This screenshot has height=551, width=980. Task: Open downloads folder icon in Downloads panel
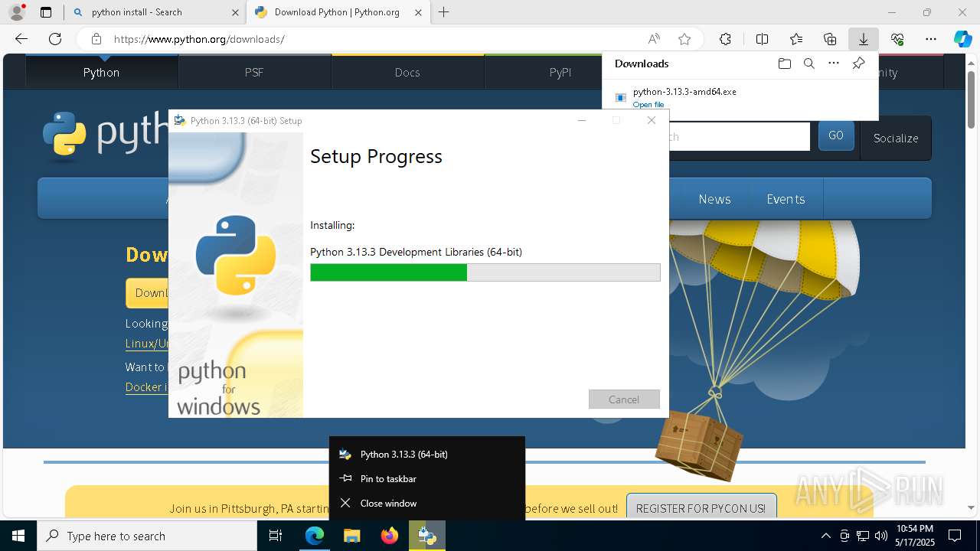pyautogui.click(x=784, y=64)
